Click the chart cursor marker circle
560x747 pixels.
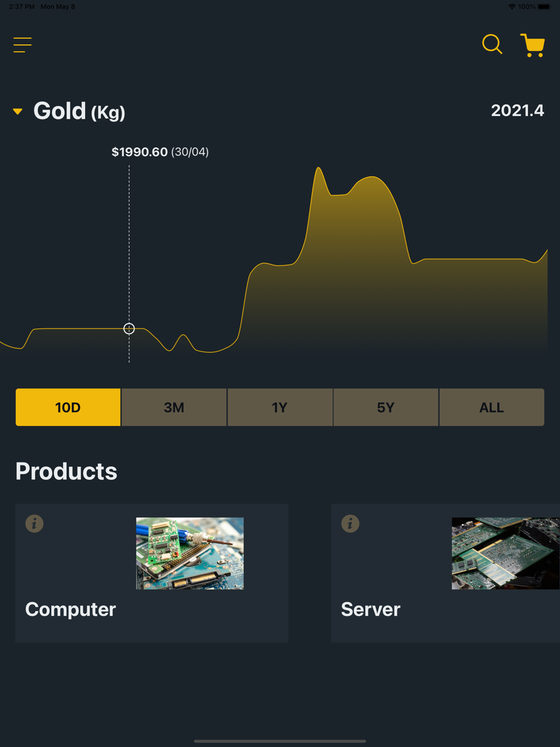pyautogui.click(x=129, y=329)
